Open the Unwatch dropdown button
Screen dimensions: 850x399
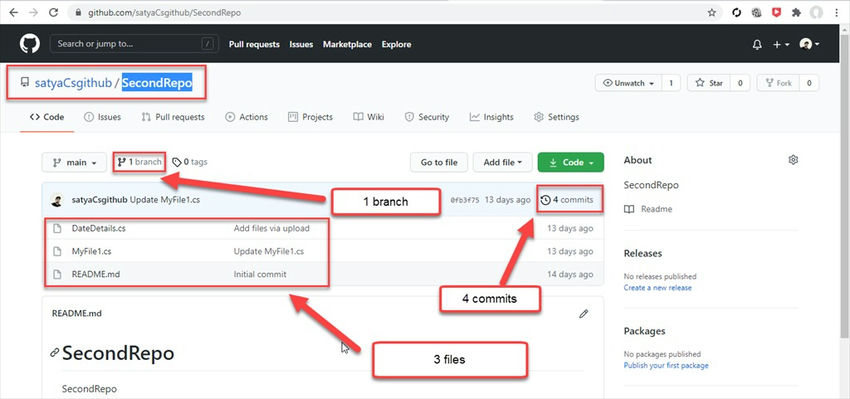(629, 83)
